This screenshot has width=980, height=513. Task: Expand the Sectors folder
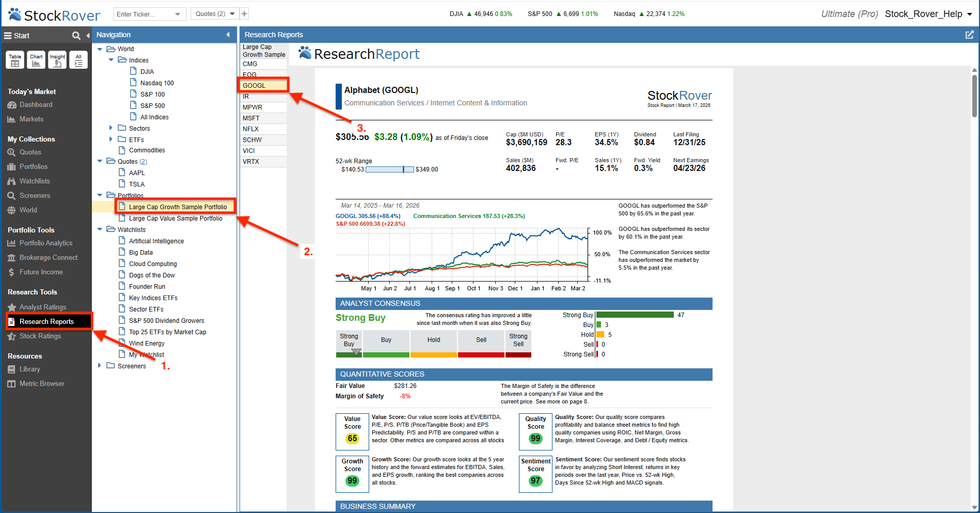tap(110, 128)
